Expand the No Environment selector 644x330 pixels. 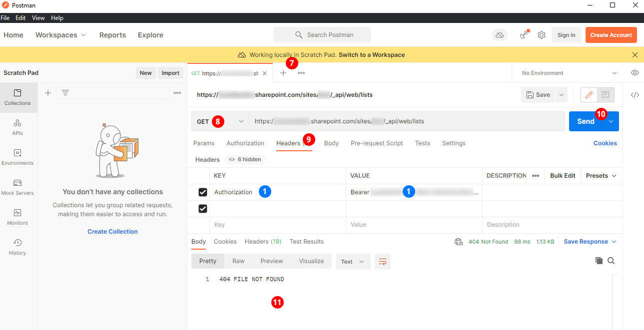(x=570, y=73)
